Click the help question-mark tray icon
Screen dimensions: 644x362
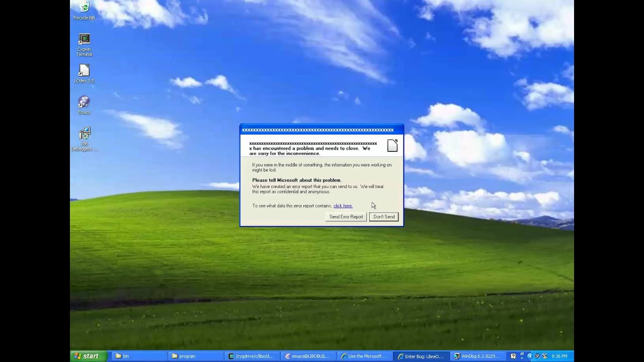click(x=513, y=356)
